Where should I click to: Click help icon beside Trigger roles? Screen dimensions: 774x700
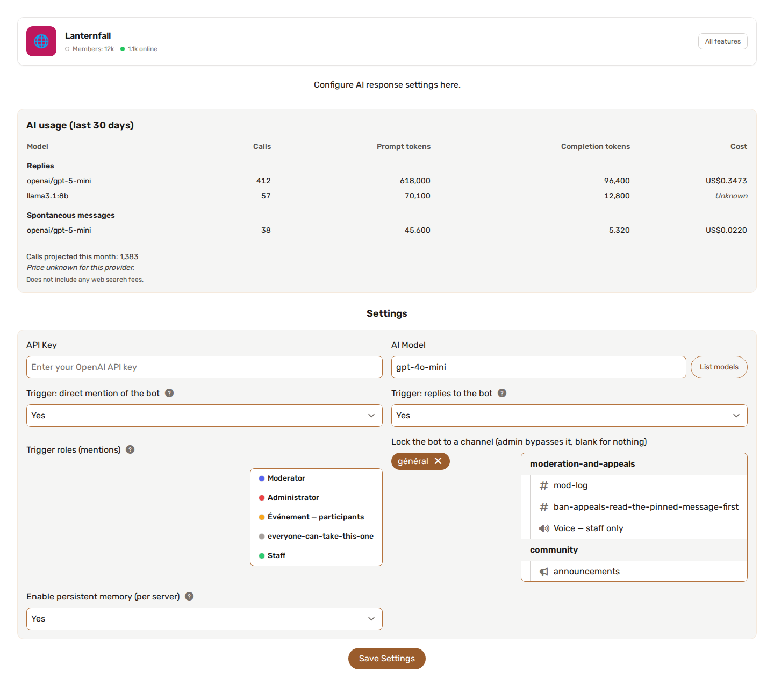pyautogui.click(x=130, y=449)
